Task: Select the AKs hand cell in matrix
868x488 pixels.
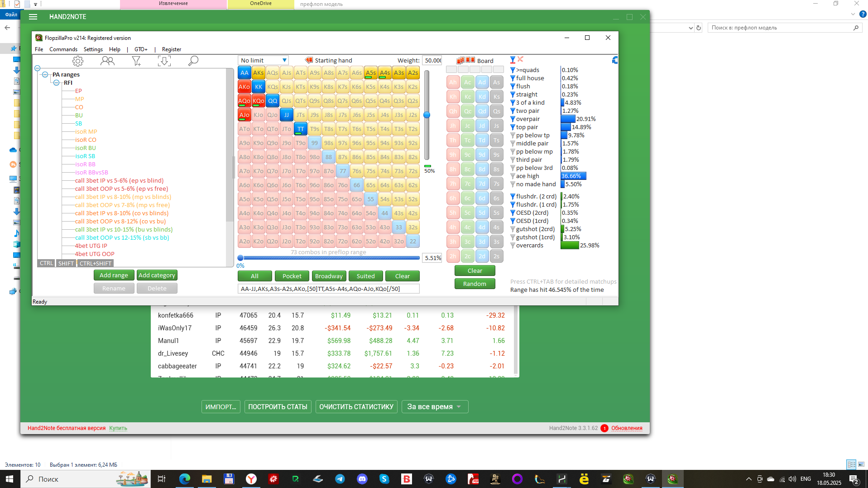Action: pos(259,72)
